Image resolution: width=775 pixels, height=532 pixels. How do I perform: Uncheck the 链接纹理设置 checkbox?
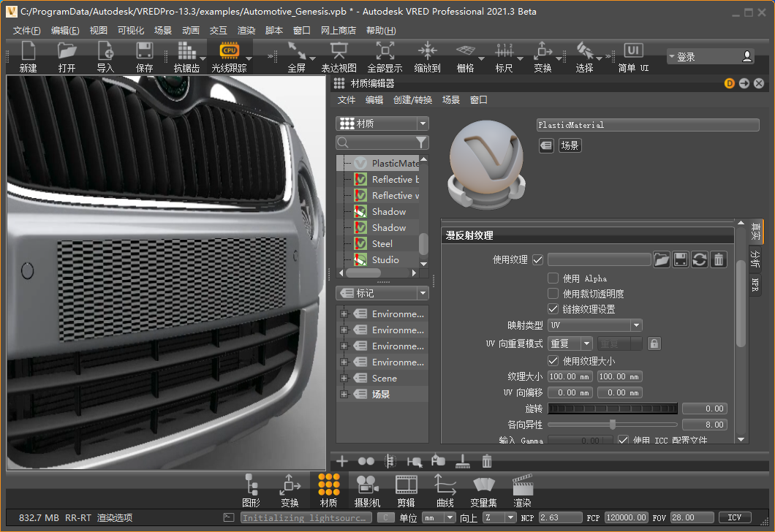pyautogui.click(x=553, y=309)
